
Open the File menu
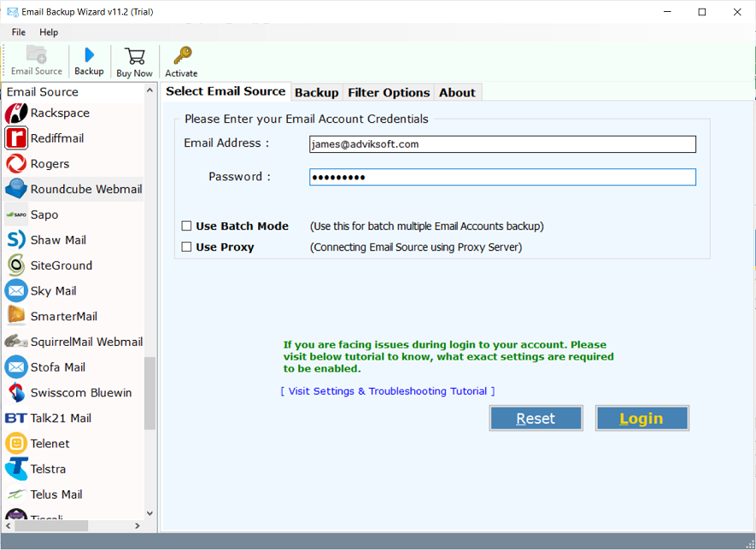click(x=19, y=32)
